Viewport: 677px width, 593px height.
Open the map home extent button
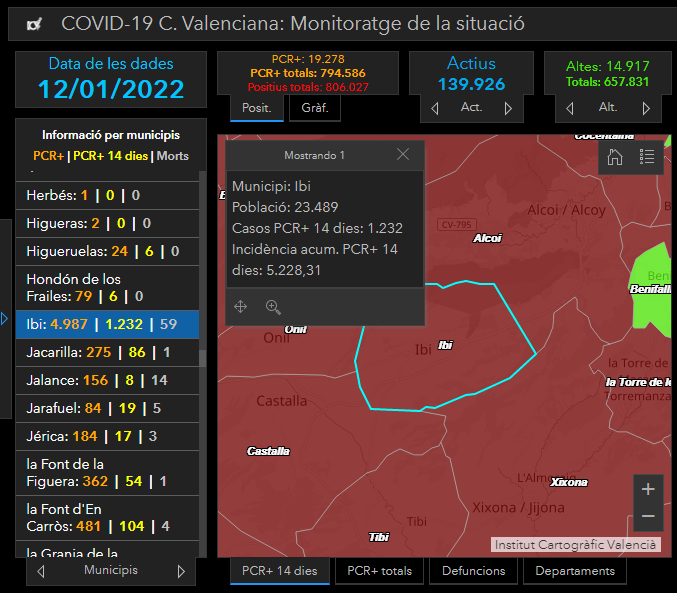(615, 157)
